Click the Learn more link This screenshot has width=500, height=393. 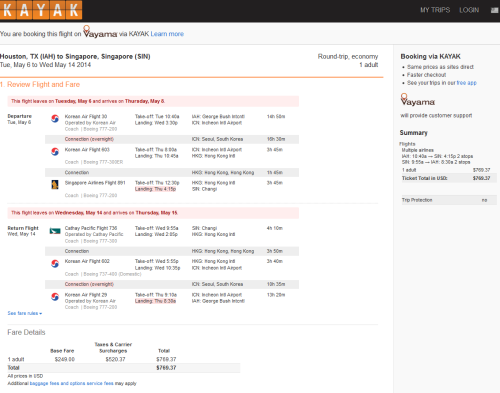tap(167, 34)
